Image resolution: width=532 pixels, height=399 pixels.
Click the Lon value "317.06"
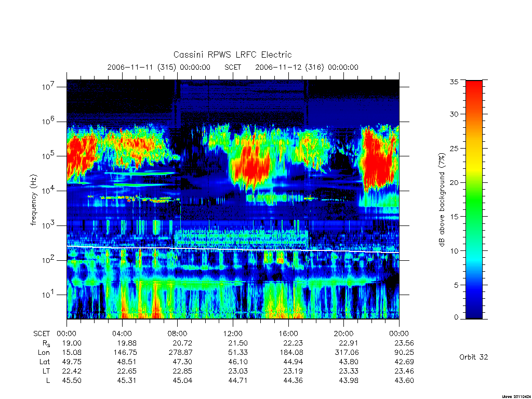[347, 353]
